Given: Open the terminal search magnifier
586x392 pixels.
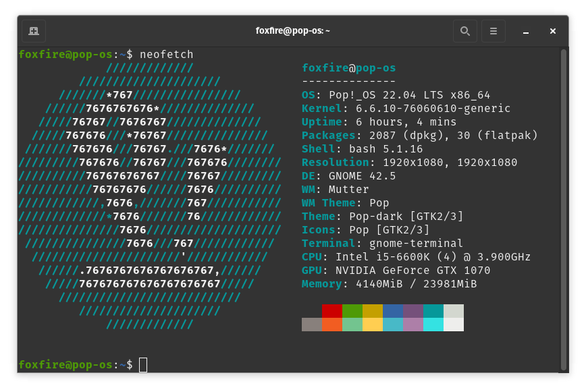Looking at the screenshot, I should click(464, 30).
